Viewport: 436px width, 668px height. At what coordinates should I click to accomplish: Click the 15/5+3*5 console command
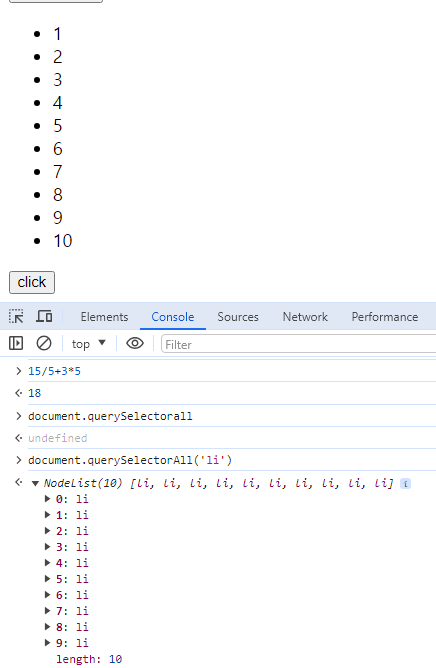tap(54, 371)
